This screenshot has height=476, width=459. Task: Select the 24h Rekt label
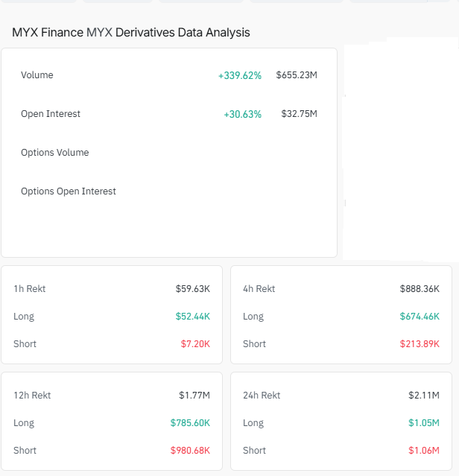coord(262,396)
